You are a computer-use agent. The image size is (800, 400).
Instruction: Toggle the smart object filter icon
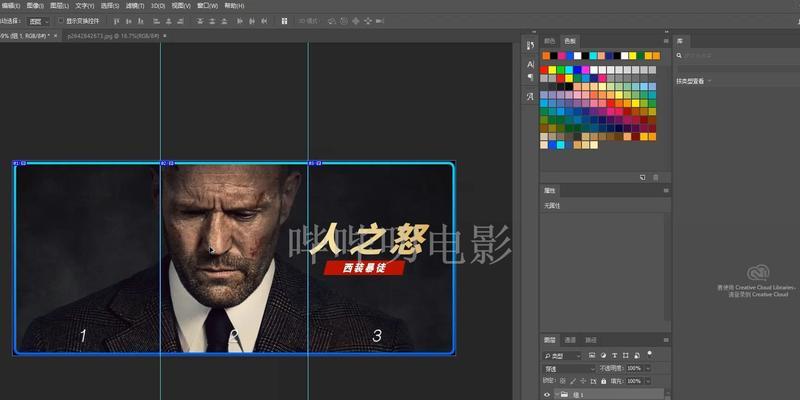637,355
